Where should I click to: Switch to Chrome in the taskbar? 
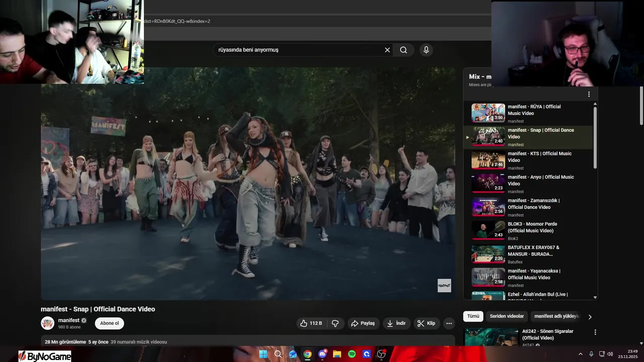pyautogui.click(x=307, y=354)
